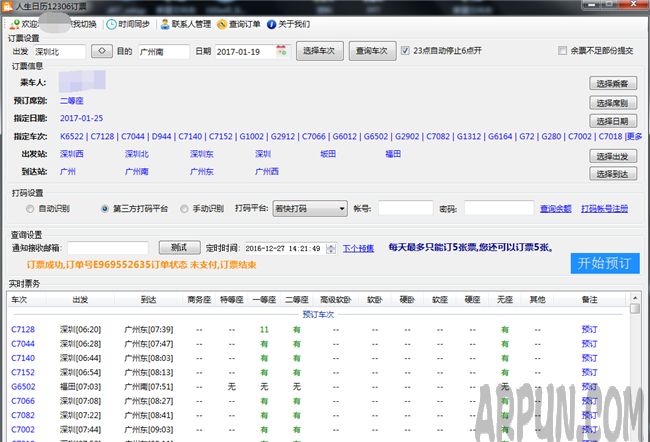Screen dimensions: 650x442
Task: Click the 查询订单 order search icon
Action: click(x=221, y=22)
